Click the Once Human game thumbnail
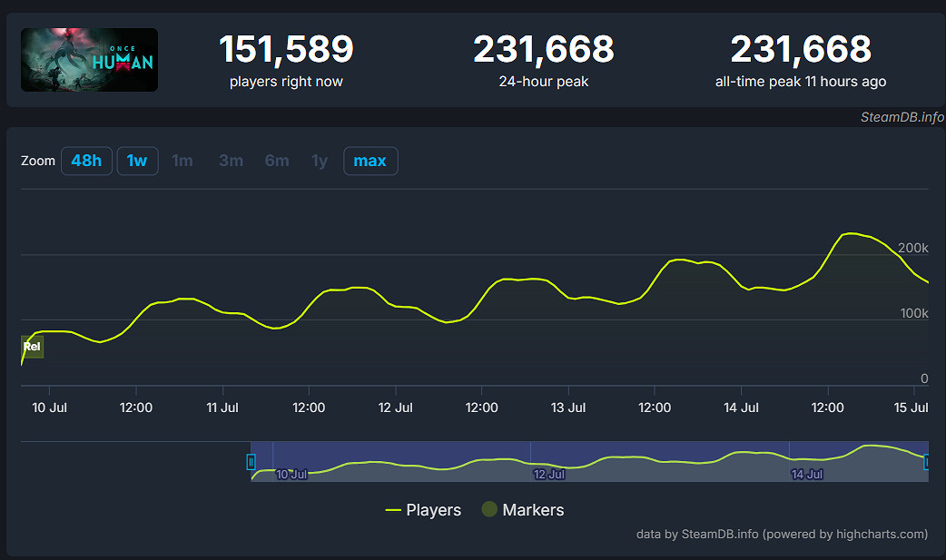Viewport: 946px width, 560px height. pyautogui.click(x=89, y=60)
